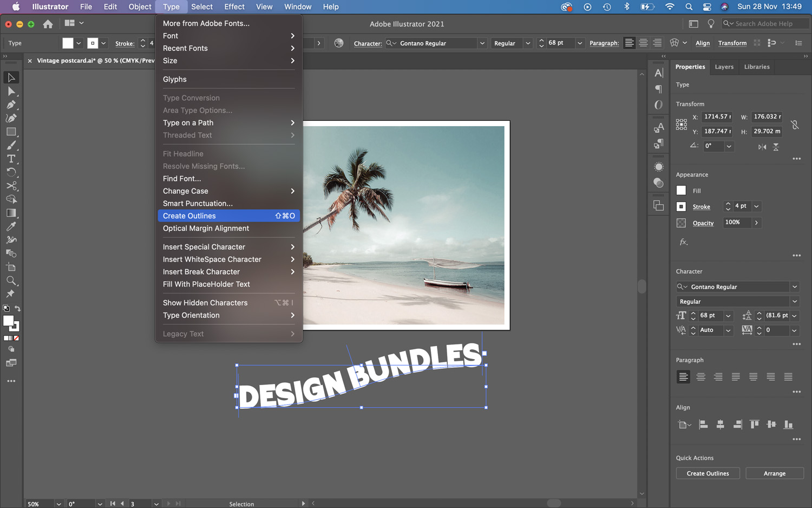The width and height of the screenshot is (812, 508).
Task: Select the Paintbrush tool
Action: pos(11,145)
